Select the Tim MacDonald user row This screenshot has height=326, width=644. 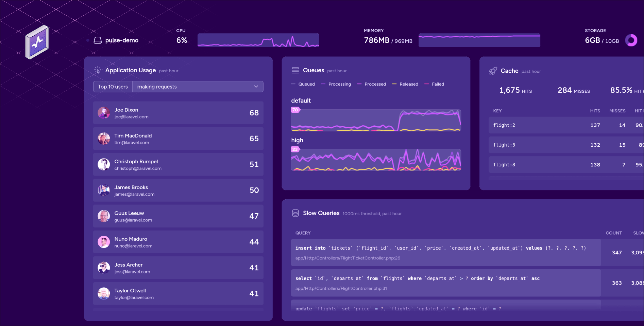point(178,139)
